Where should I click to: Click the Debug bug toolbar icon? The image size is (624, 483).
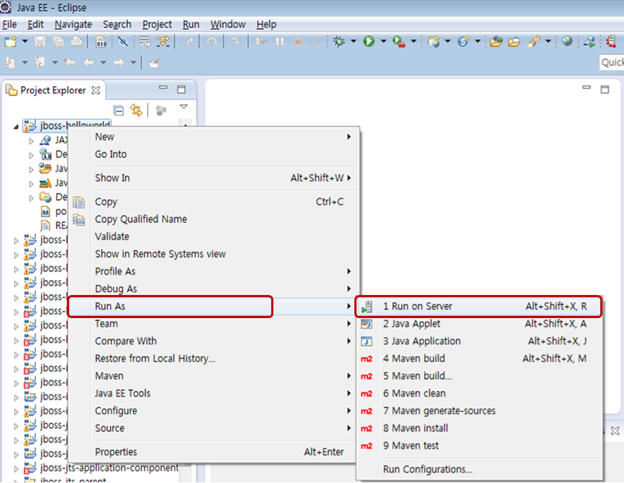(x=339, y=42)
